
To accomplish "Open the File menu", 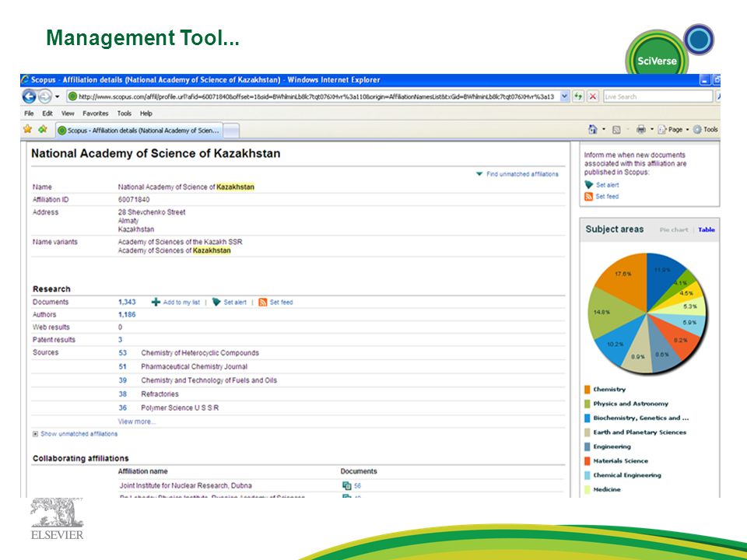I will click(x=29, y=114).
